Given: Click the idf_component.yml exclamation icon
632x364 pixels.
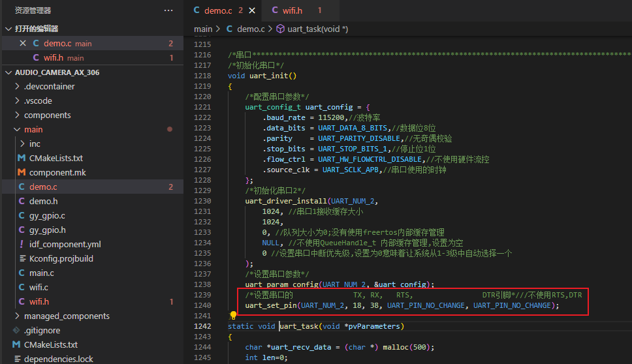Looking at the screenshot, I should [22, 244].
